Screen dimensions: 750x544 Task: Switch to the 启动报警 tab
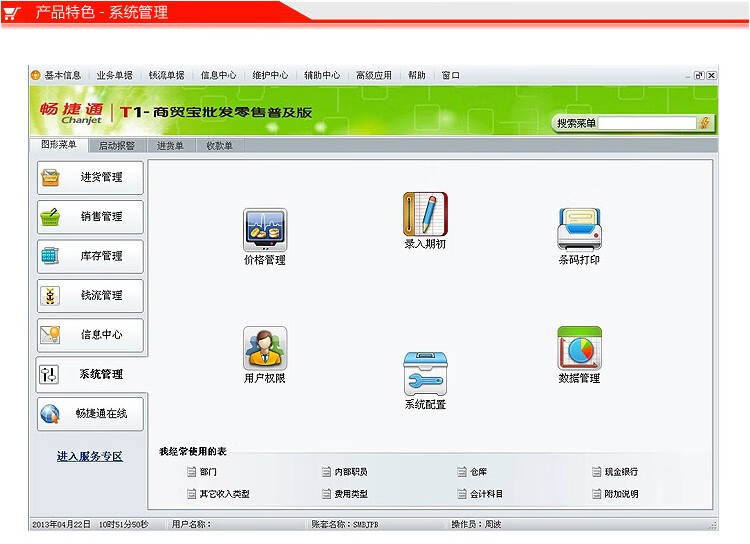pyautogui.click(x=117, y=145)
